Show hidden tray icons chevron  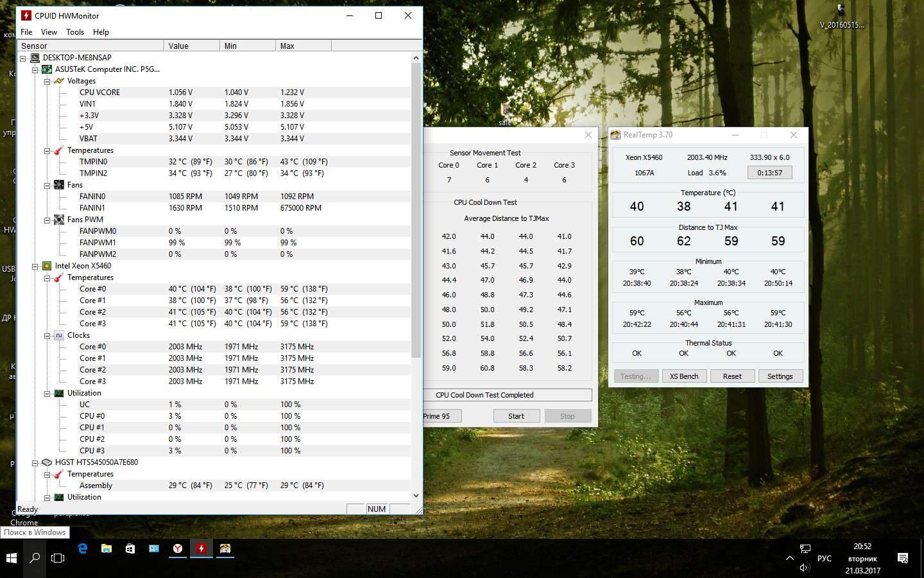pyautogui.click(x=789, y=557)
